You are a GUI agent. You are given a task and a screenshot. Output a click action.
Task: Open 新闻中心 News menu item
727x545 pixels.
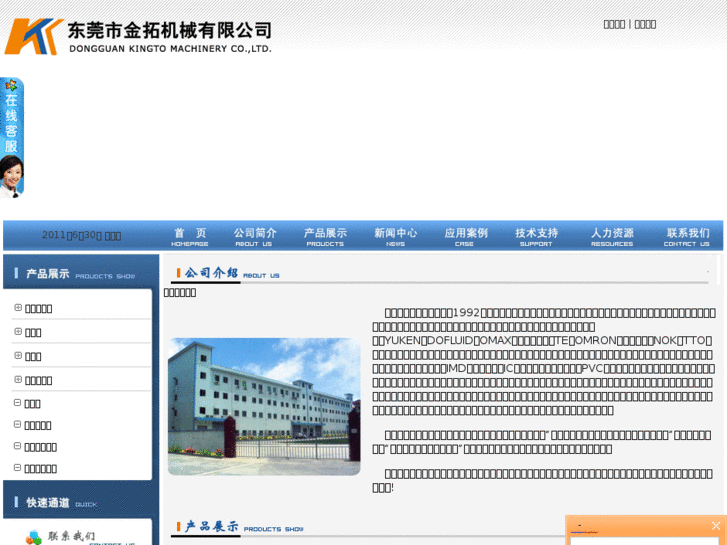(x=395, y=237)
